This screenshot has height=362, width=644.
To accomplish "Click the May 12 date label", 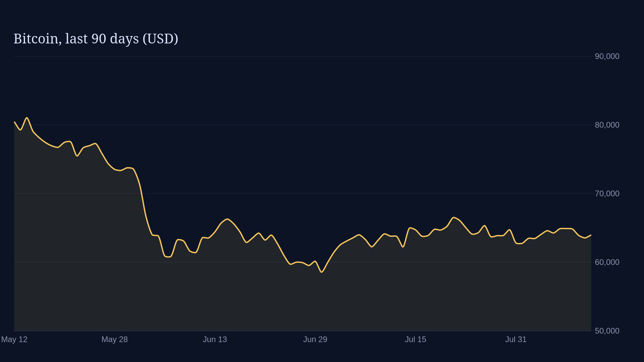I will [14, 340].
